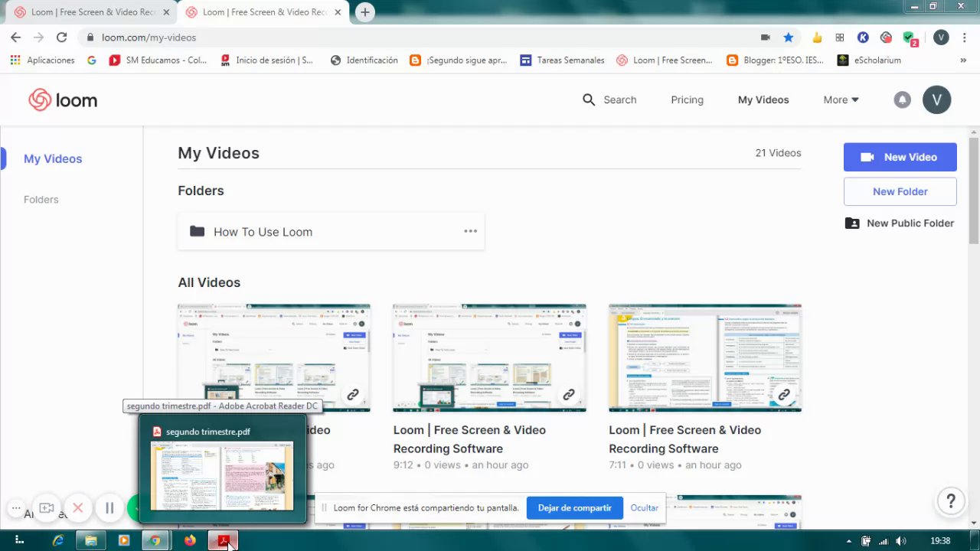Click the New Video button

click(900, 157)
